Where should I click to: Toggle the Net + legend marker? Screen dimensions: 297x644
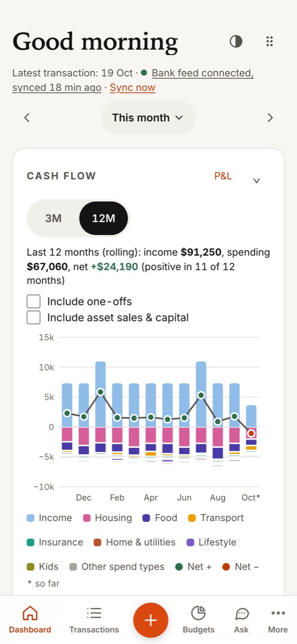(179, 567)
